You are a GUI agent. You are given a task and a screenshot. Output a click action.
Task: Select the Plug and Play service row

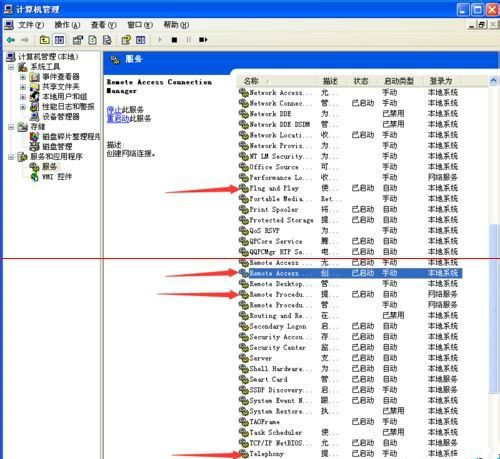(349, 188)
